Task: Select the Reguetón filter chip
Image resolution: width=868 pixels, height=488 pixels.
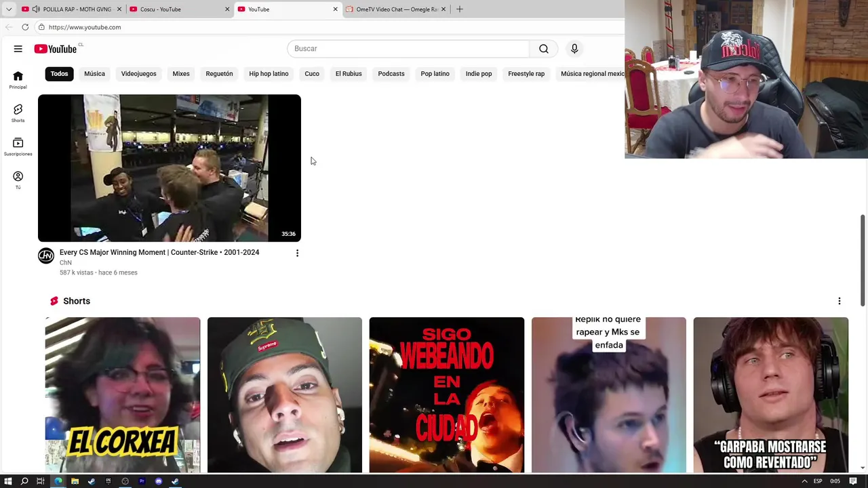Action: pyautogui.click(x=219, y=73)
